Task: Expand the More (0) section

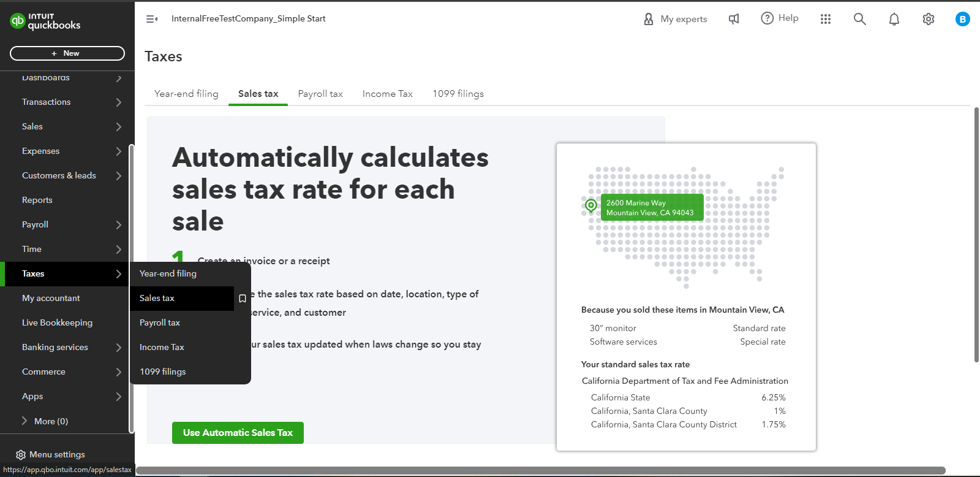Action: [24, 421]
